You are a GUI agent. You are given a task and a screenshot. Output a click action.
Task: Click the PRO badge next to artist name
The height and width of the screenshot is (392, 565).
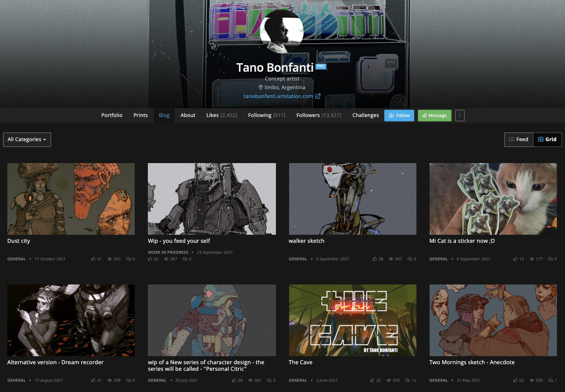[x=321, y=66]
